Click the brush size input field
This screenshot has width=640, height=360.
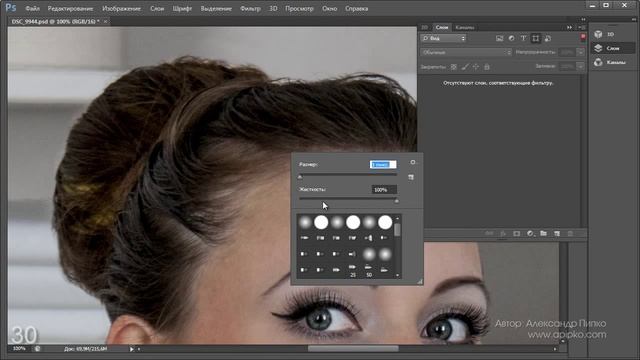pos(383,164)
